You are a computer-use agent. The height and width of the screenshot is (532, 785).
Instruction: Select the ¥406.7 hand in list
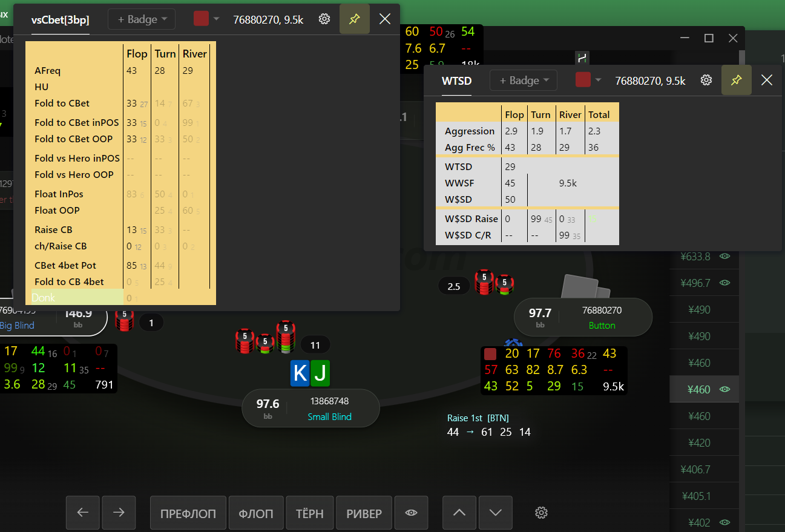(x=705, y=469)
